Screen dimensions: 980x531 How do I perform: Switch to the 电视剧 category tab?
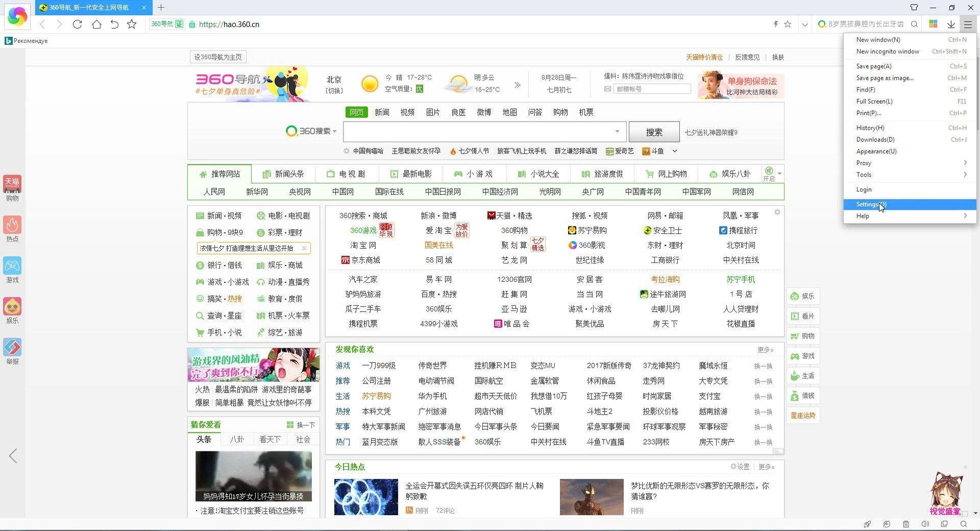click(x=347, y=174)
